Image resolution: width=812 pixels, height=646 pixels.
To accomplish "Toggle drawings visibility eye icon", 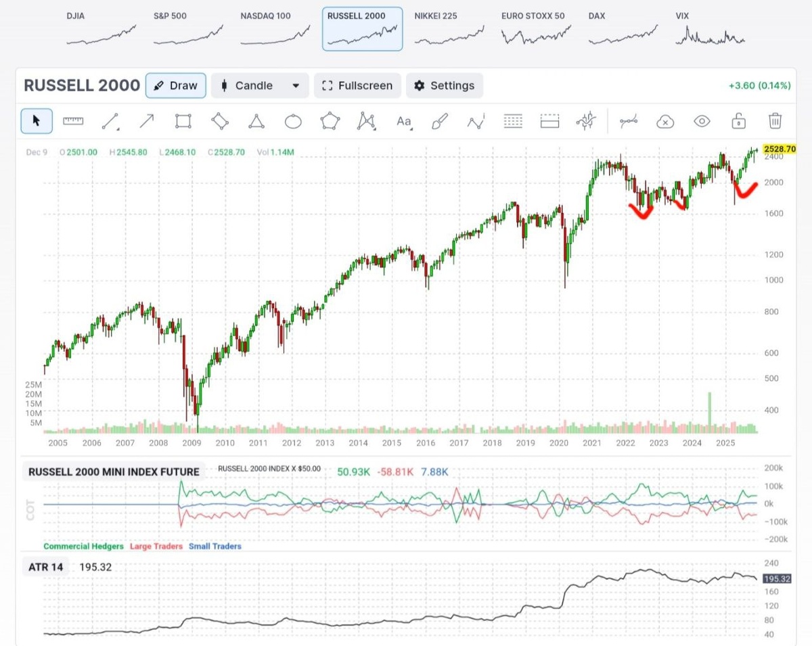I will 702,122.
